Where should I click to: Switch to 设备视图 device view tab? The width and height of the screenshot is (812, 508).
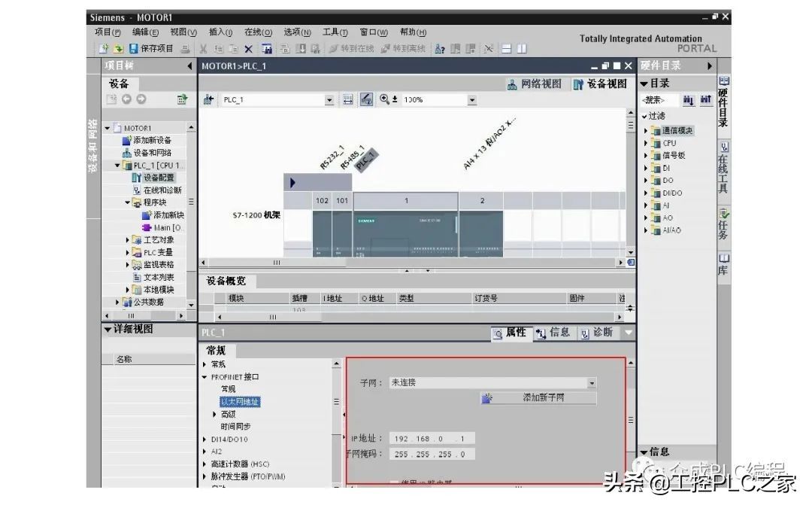click(x=600, y=84)
